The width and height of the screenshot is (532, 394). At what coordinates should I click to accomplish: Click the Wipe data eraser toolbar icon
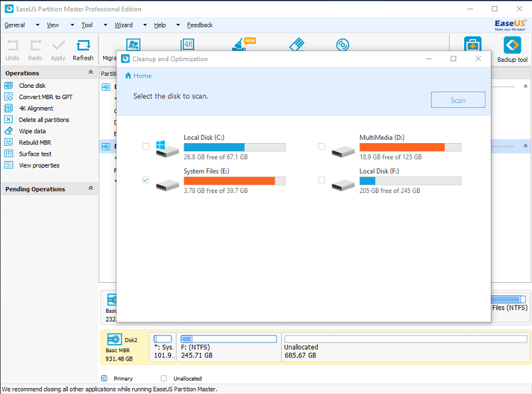pyautogui.click(x=297, y=45)
